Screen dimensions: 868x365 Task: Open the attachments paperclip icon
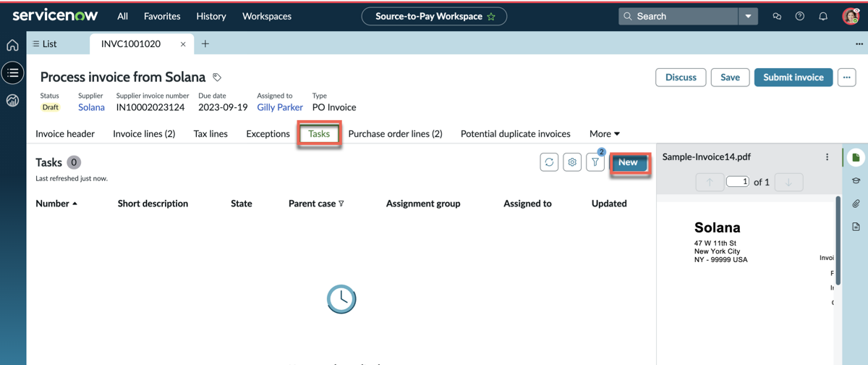856,204
